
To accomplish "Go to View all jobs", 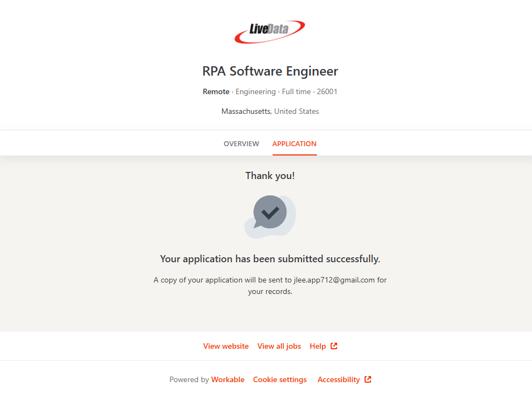I will click(x=279, y=346).
